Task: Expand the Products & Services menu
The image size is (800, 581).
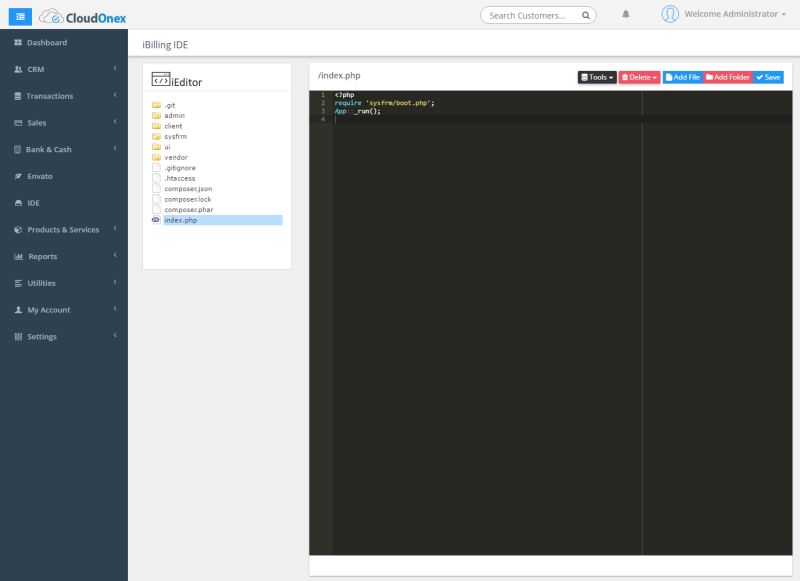Action: coord(20,229)
